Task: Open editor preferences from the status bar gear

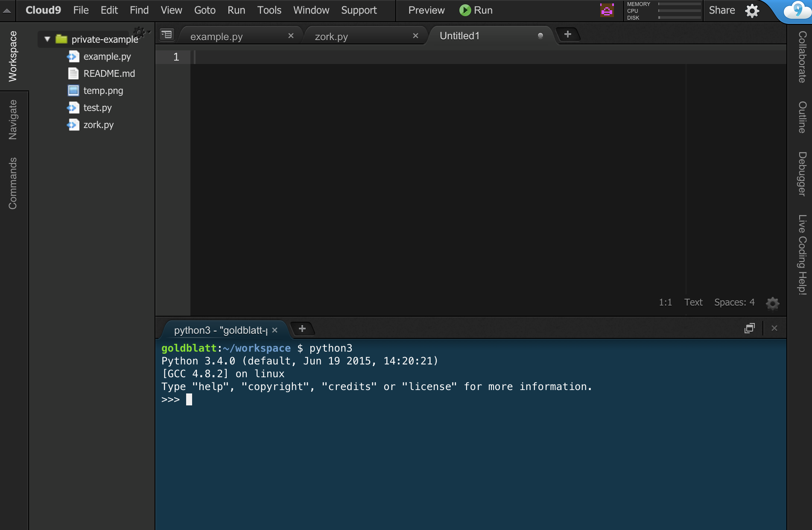Action: point(772,303)
